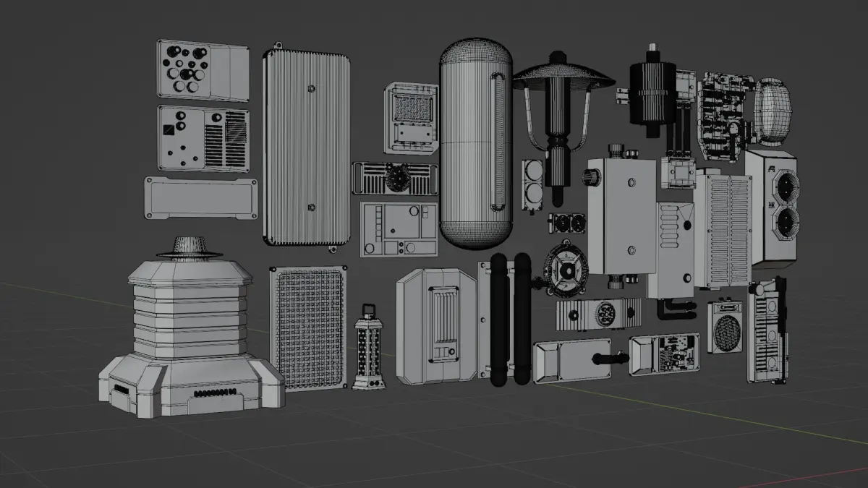Select the small lantern model

pyautogui.click(x=369, y=347)
